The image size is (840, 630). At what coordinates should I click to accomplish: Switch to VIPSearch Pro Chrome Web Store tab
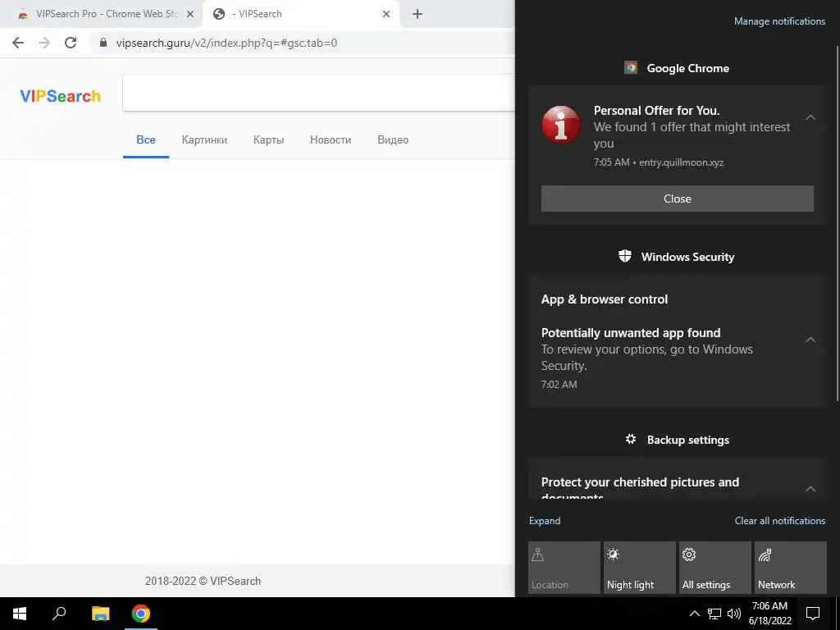(102, 14)
